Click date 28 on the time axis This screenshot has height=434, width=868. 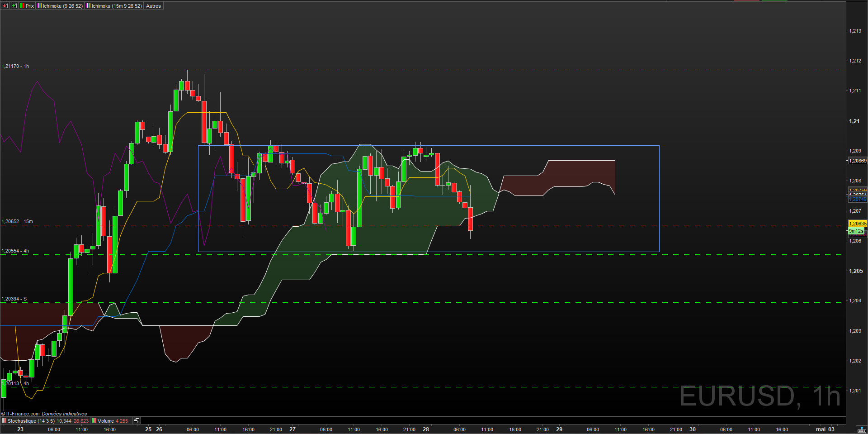click(426, 429)
